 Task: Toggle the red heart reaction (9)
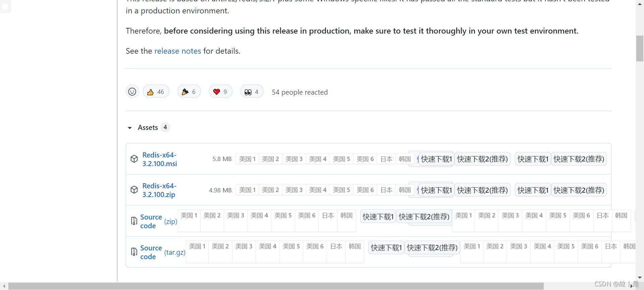(x=220, y=92)
